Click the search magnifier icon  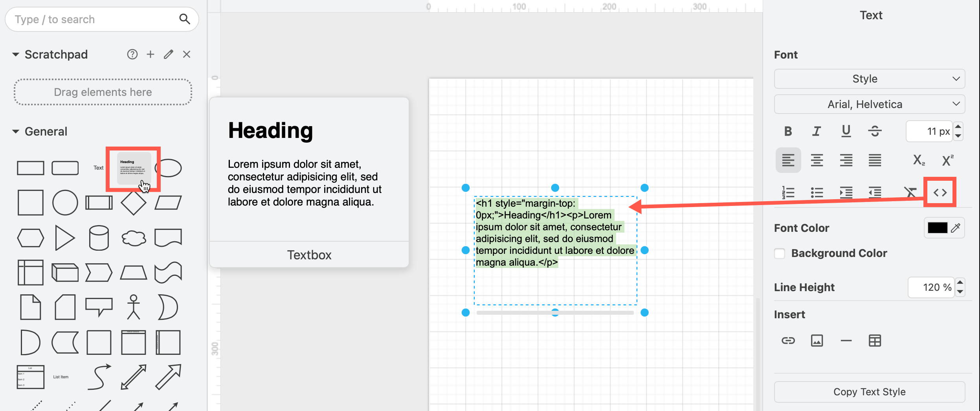[x=184, y=19]
